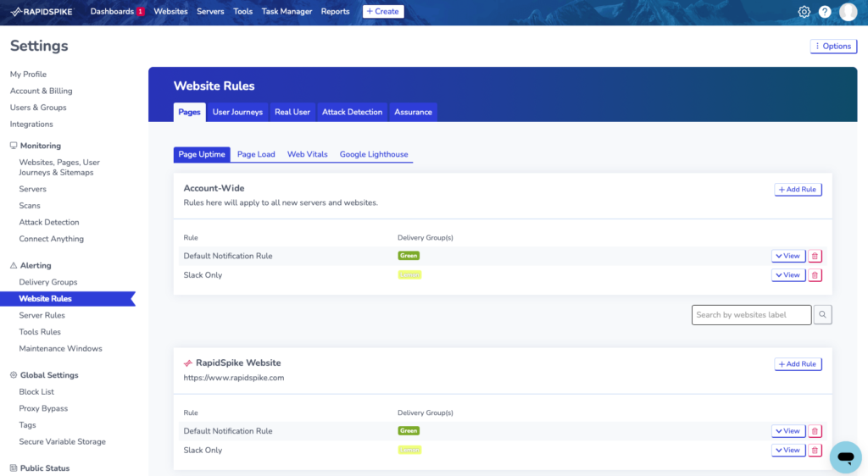Switch to the Assurance tab
868x476 pixels.
click(x=413, y=112)
